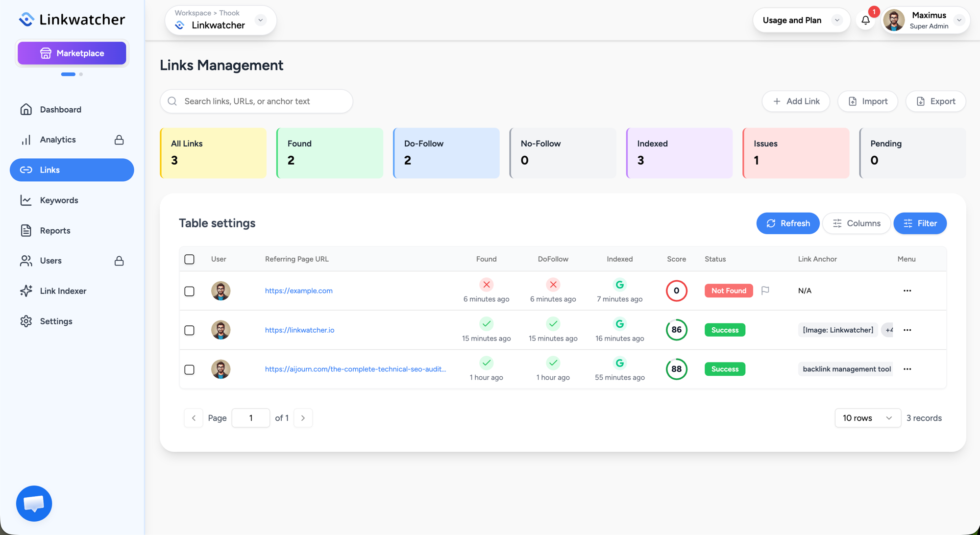
Task: Open the three-dot menu for linkwatcher.io row
Action: click(x=907, y=330)
